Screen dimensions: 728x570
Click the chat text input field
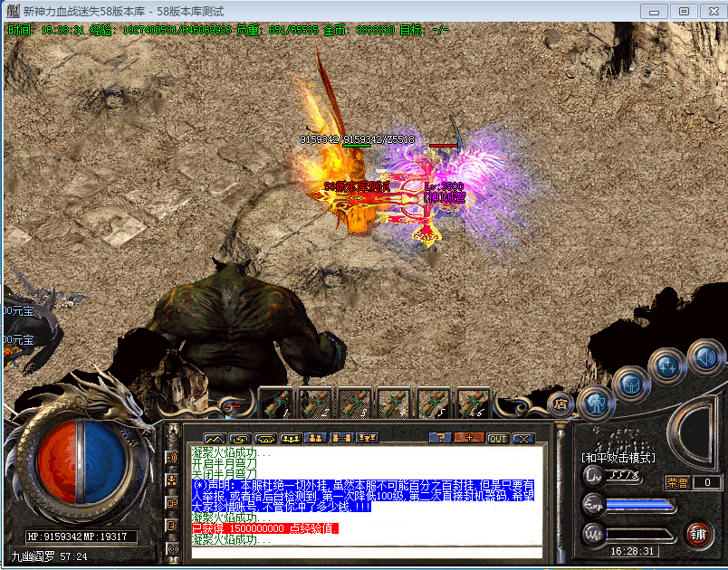367,553
